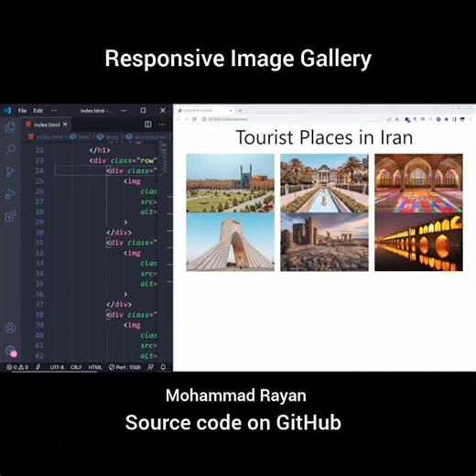476x476 pixels.
Task: Change language mode via HTML status item
Action: 95,367
